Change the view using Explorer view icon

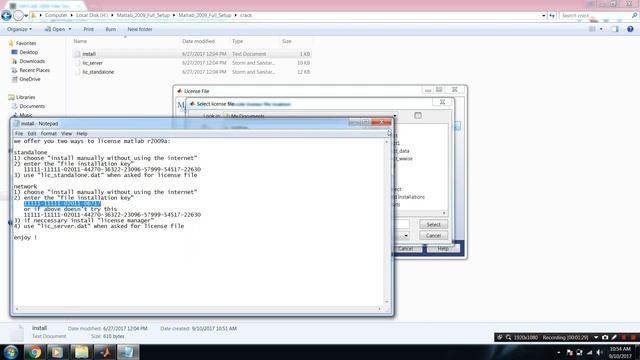coord(592,29)
